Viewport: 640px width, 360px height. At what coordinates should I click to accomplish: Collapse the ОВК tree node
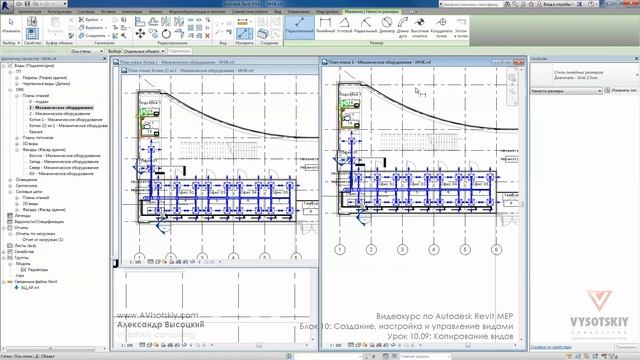(x=10, y=90)
